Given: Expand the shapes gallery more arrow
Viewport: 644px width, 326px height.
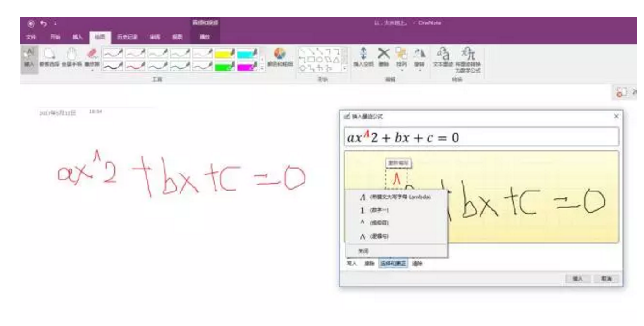Looking at the screenshot, I should click(345, 68).
